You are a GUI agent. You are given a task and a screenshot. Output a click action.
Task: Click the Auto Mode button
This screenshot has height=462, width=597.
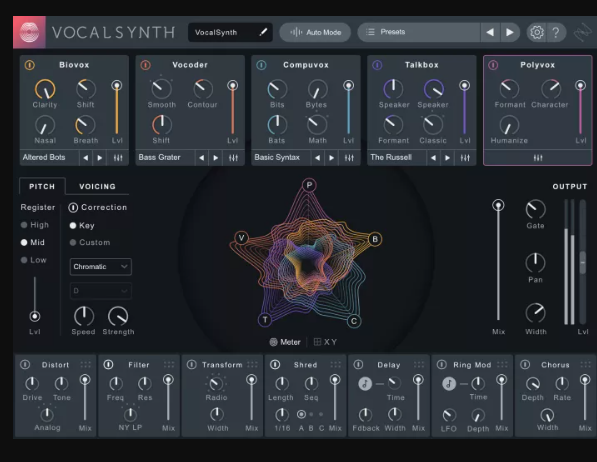pos(316,32)
